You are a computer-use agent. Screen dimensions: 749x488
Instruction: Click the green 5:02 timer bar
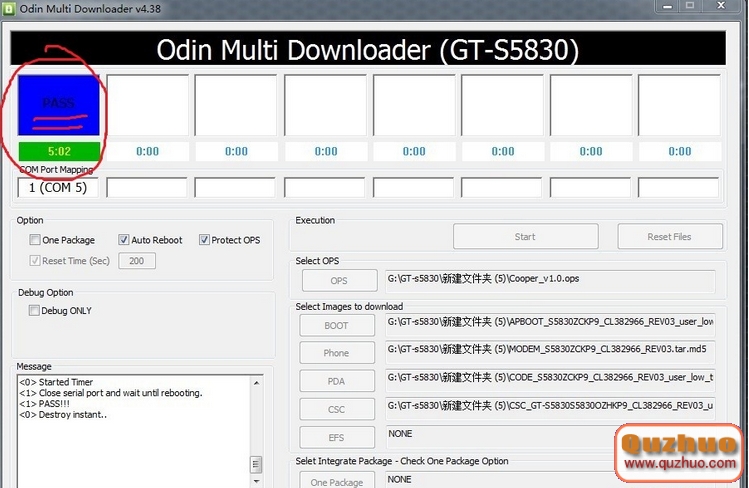point(59,152)
